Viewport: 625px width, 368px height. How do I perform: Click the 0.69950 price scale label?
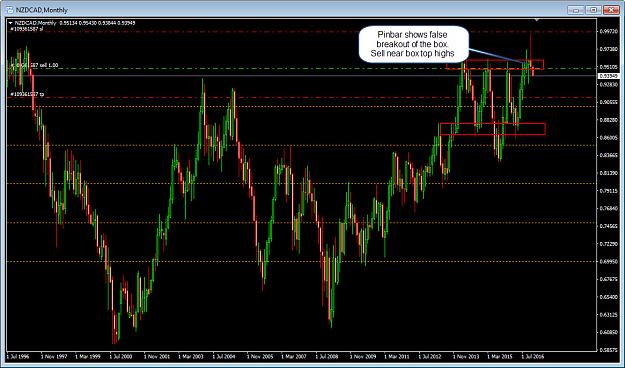point(608,262)
